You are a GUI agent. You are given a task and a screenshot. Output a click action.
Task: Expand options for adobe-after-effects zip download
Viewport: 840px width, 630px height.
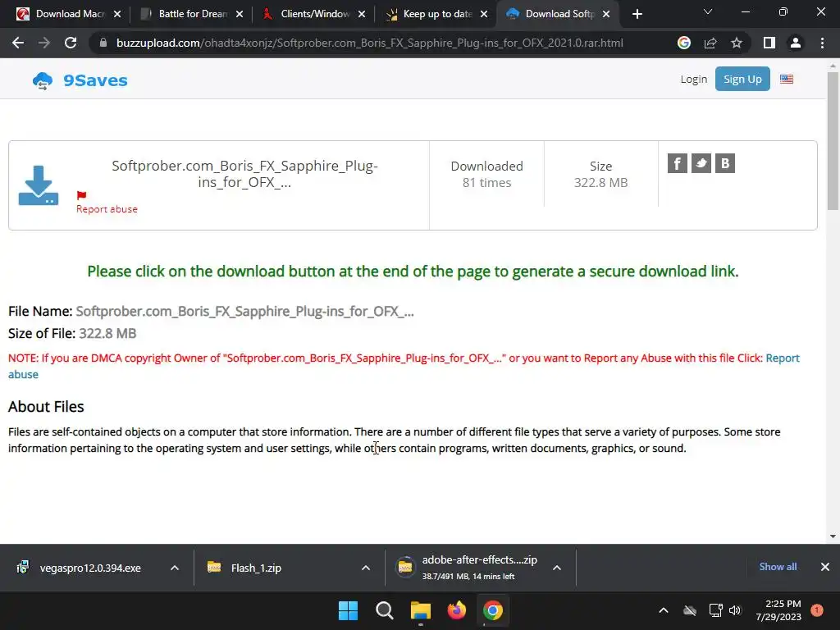(x=557, y=568)
